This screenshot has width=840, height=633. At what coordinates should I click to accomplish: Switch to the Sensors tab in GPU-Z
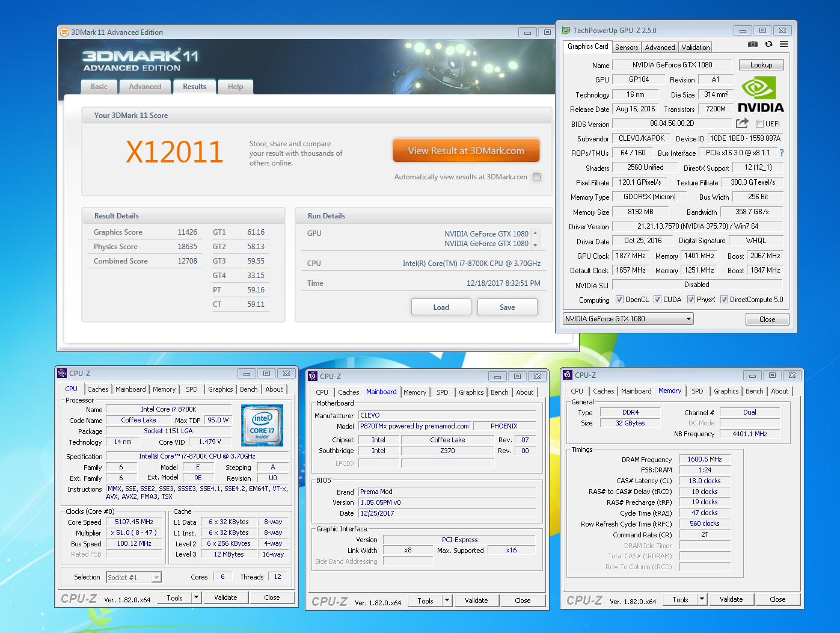point(627,48)
